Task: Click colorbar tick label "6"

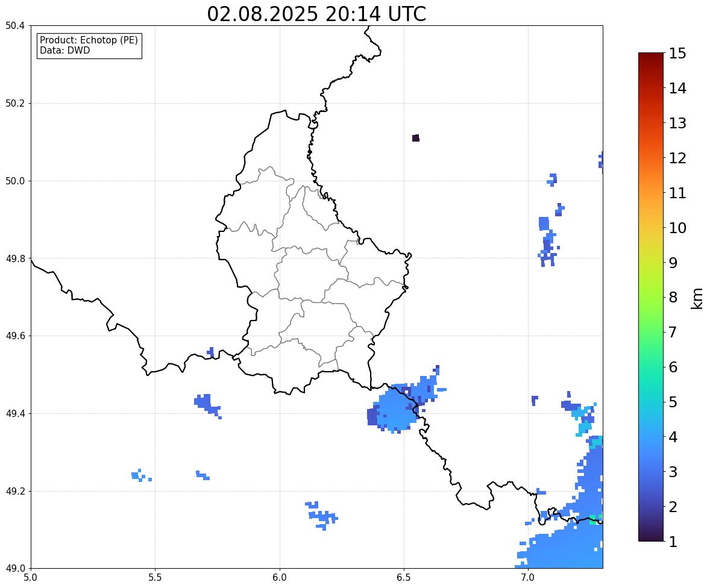Action: point(673,367)
